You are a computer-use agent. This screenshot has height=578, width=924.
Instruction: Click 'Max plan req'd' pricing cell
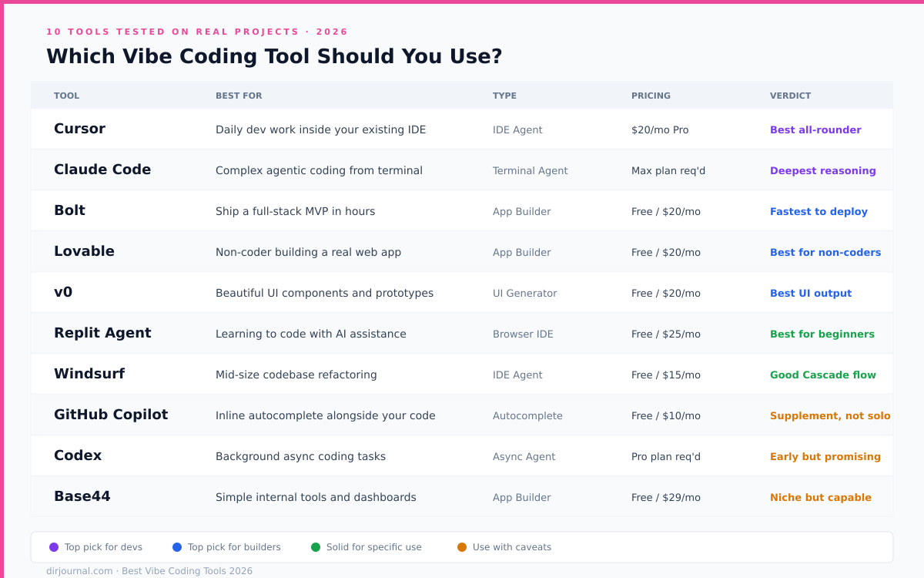668,170
